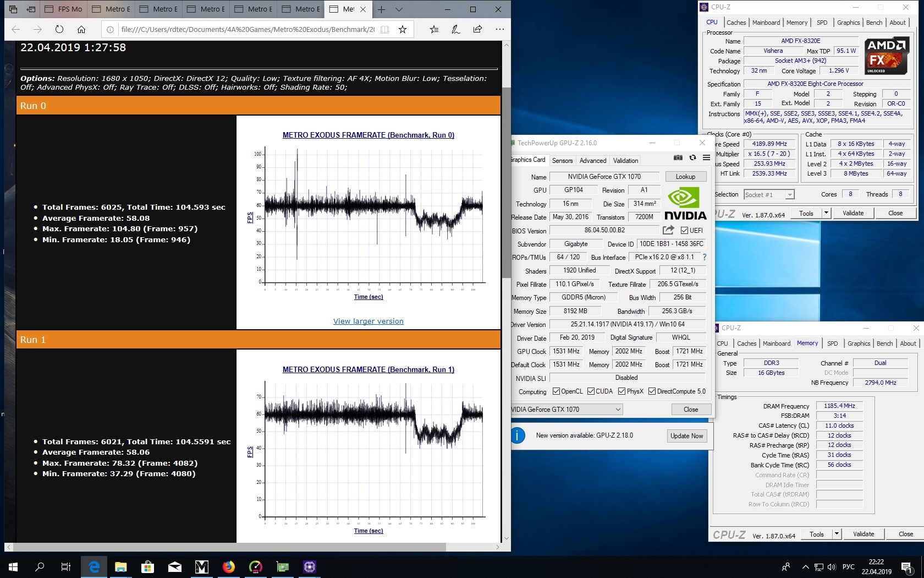
Task: Click the bus interface question mark
Action: coord(704,257)
